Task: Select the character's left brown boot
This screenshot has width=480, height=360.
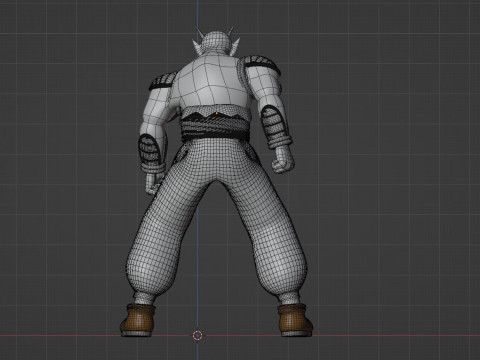Action: (138, 319)
